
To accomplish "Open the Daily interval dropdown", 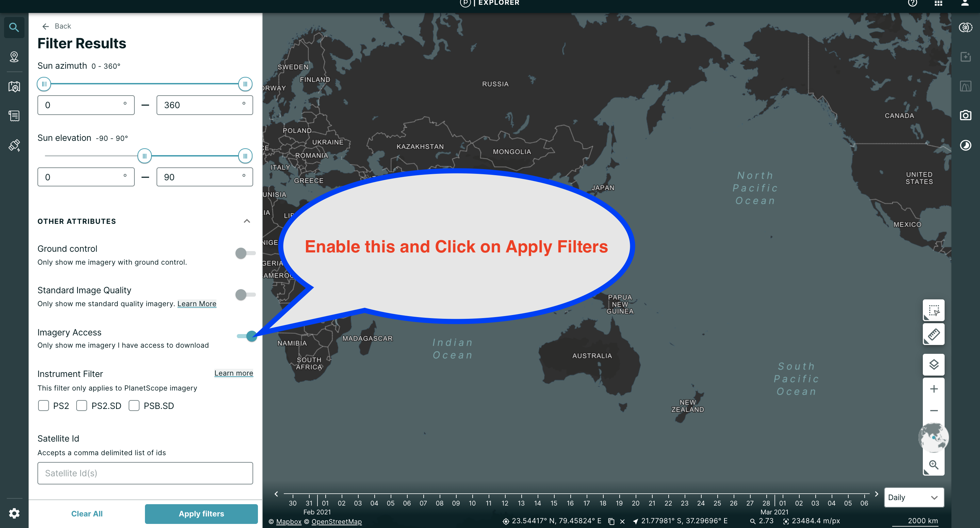I will pos(914,497).
